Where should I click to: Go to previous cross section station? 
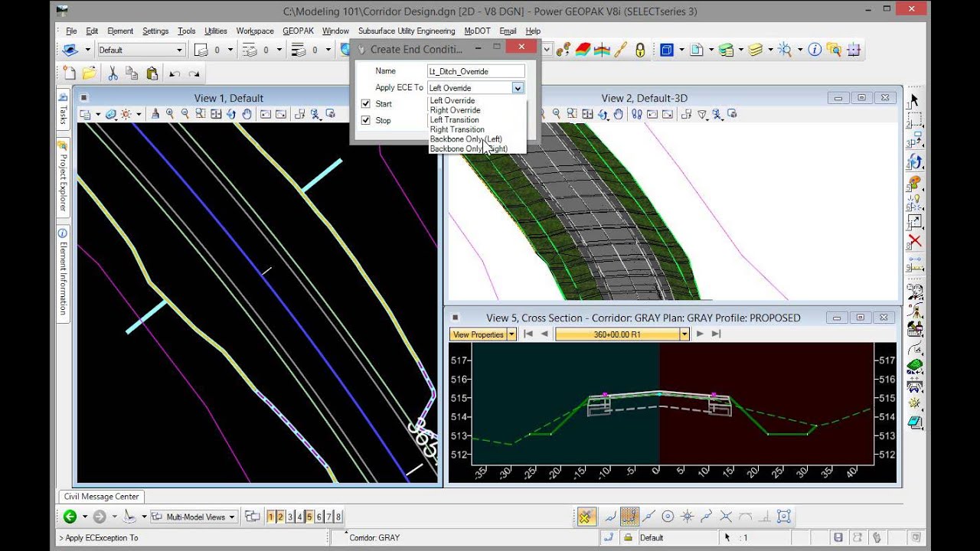coord(544,334)
